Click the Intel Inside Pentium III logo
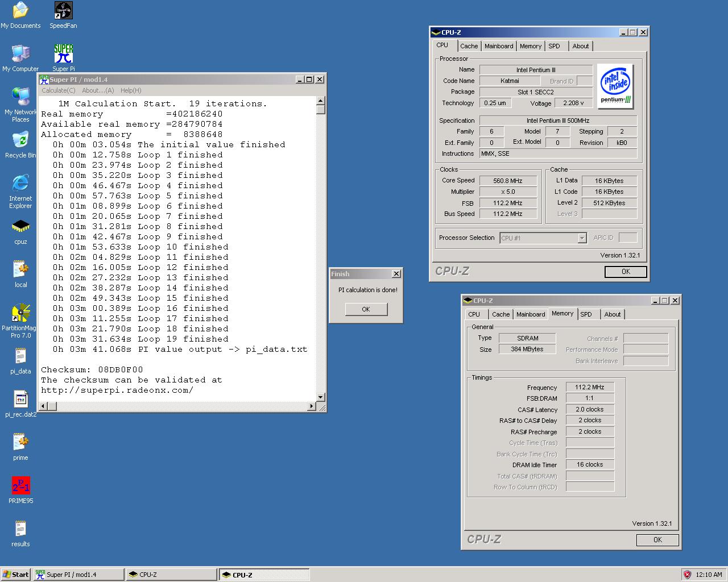728x582 pixels. (x=616, y=86)
